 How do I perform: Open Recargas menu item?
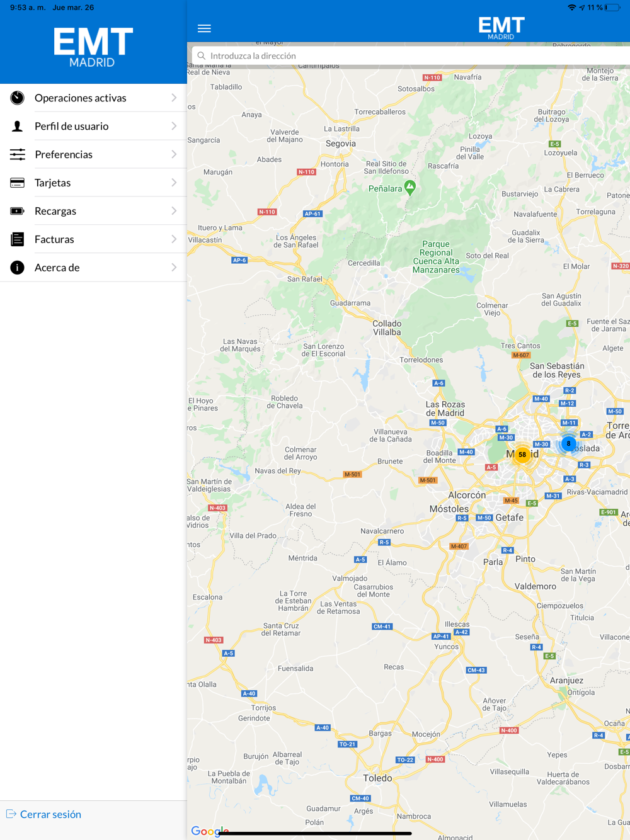pyautogui.click(x=93, y=211)
